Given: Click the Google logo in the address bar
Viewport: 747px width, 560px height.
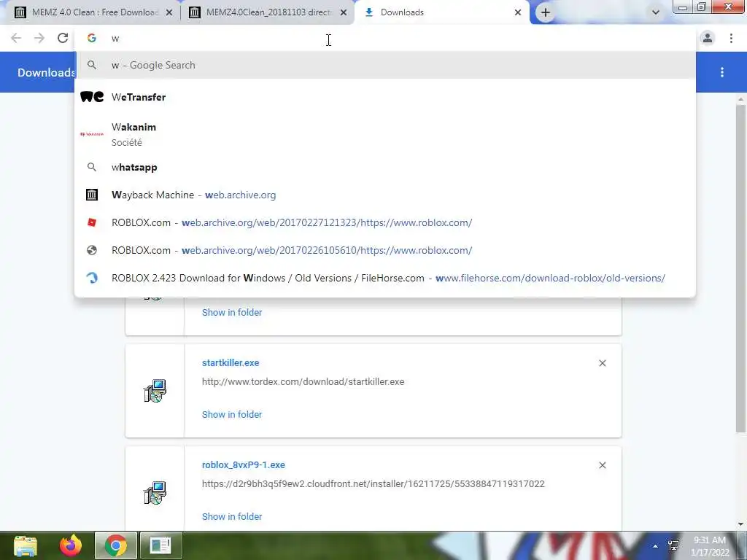Looking at the screenshot, I should (x=91, y=38).
